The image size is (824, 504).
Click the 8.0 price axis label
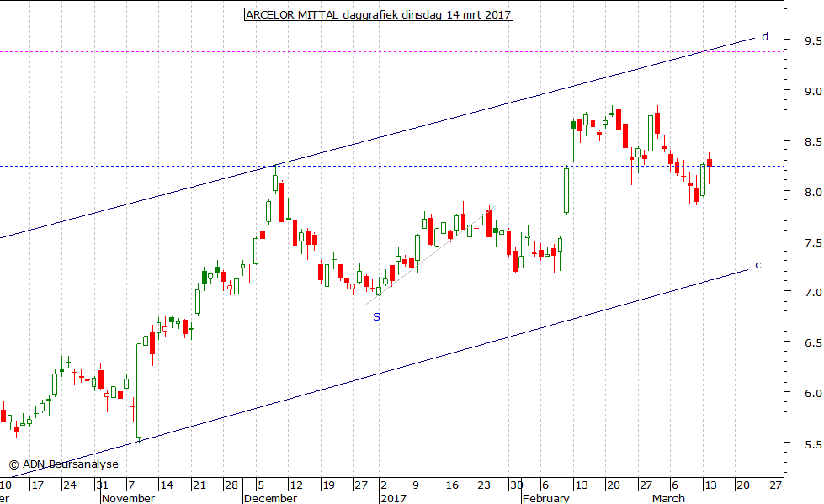(812, 193)
